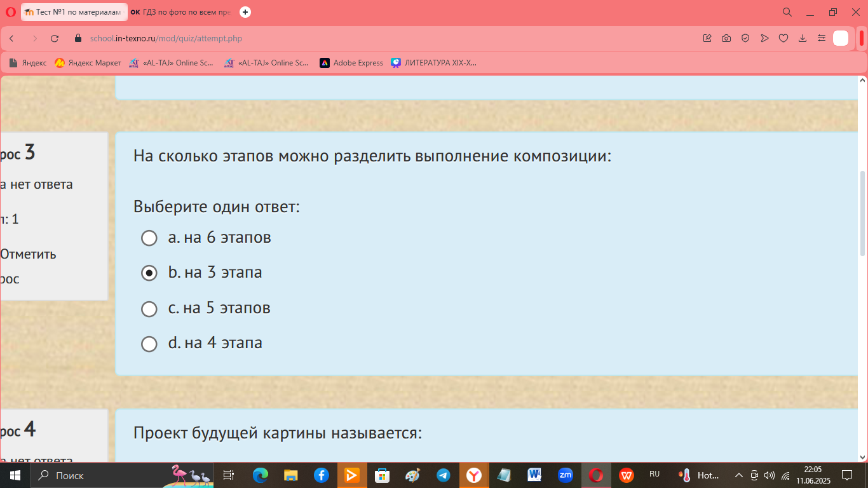Open Telegram from the taskbar
The image size is (868, 488).
click(444, 475)
